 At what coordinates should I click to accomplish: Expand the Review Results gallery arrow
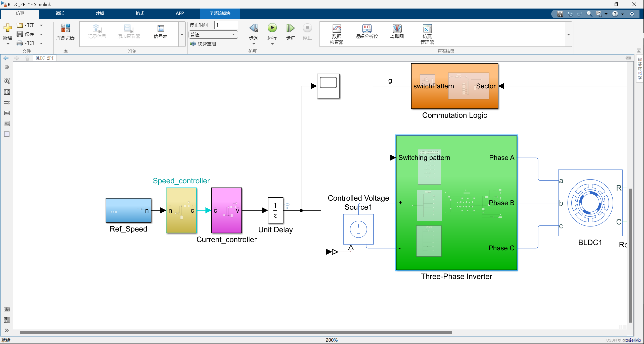(569, 34)
